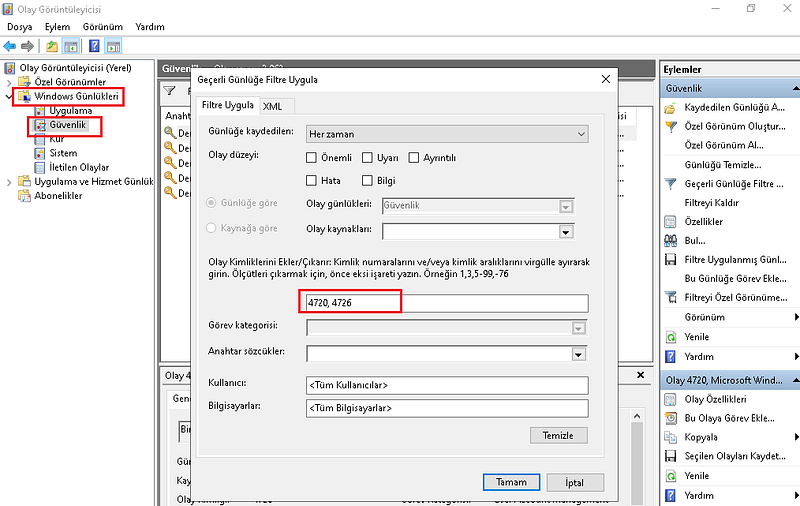Click Filtreyi Kaldır in actions pane

click(x=711, y=203)
